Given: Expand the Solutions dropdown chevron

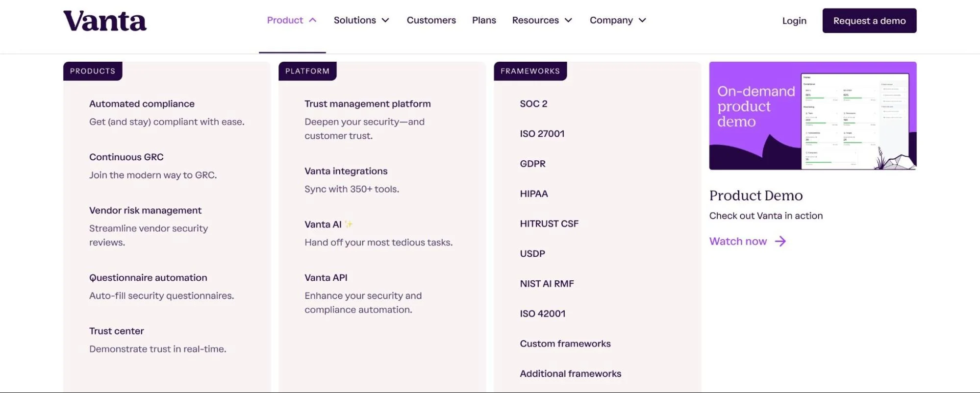Looking at the screenshot, I should pos(385,20).
